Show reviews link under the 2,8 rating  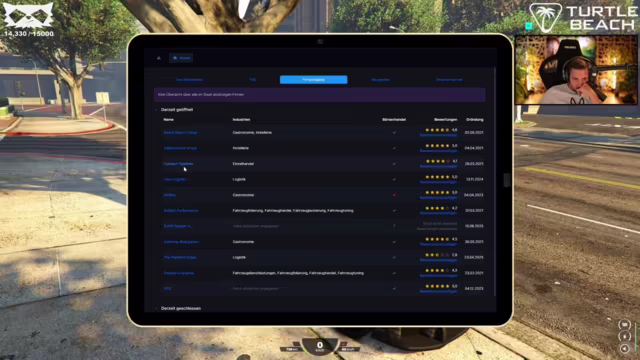(x=438, y=260)
